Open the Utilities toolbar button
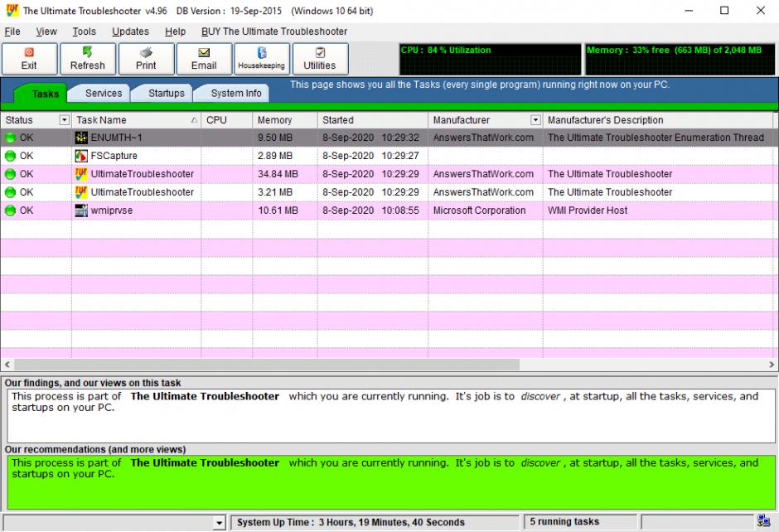 320,59
